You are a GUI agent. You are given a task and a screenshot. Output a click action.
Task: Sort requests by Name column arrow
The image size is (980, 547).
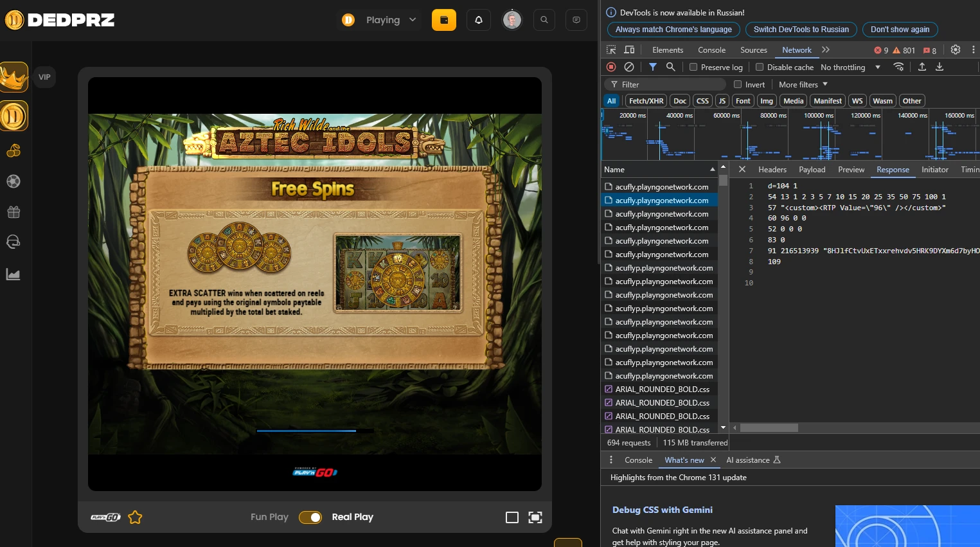[x=712, y=169]
